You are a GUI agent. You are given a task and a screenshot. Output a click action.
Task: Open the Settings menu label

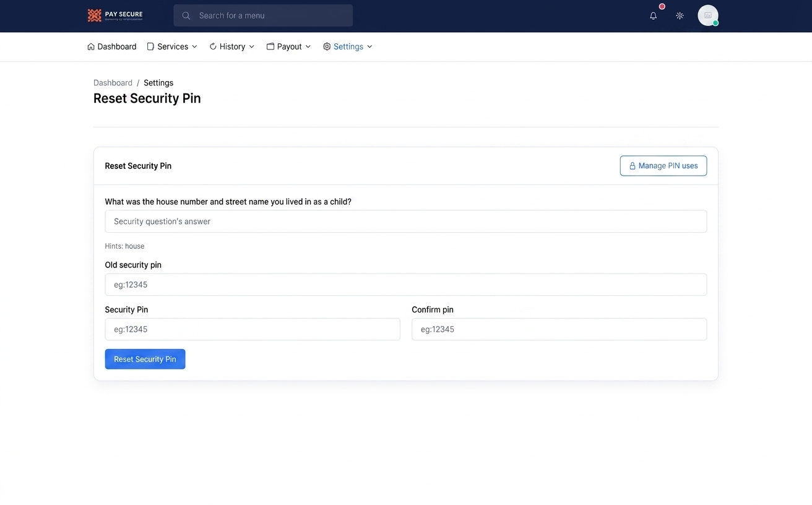(348, 46)
